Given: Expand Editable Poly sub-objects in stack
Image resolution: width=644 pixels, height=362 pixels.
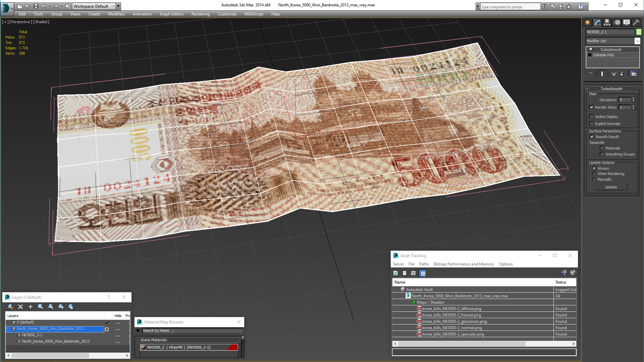Looking at the screenshot, I should [x=590, y=55].
